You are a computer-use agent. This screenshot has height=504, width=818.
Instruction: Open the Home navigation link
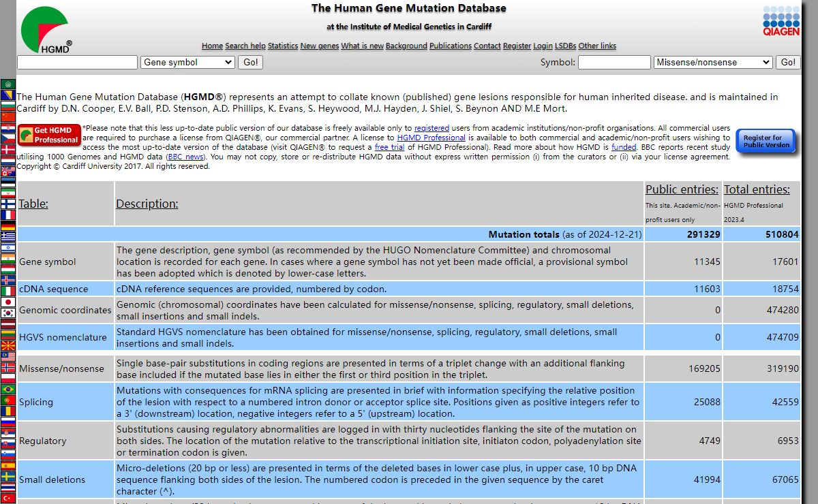[212, 46]
